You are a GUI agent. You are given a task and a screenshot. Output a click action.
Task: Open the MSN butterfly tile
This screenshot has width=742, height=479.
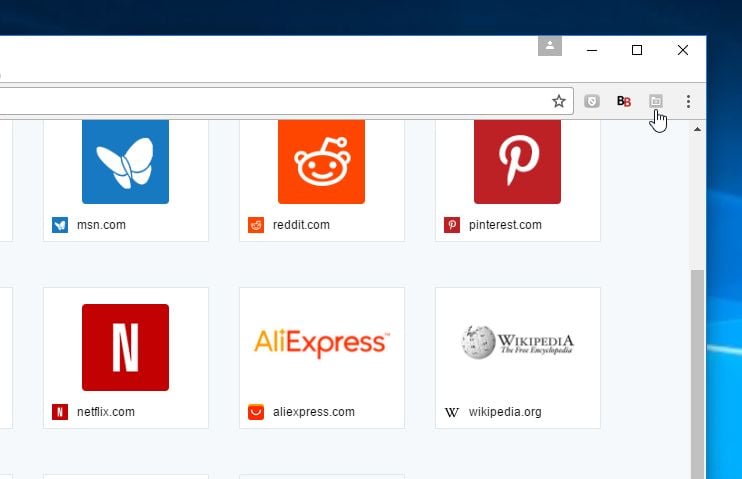coord(125,161)
